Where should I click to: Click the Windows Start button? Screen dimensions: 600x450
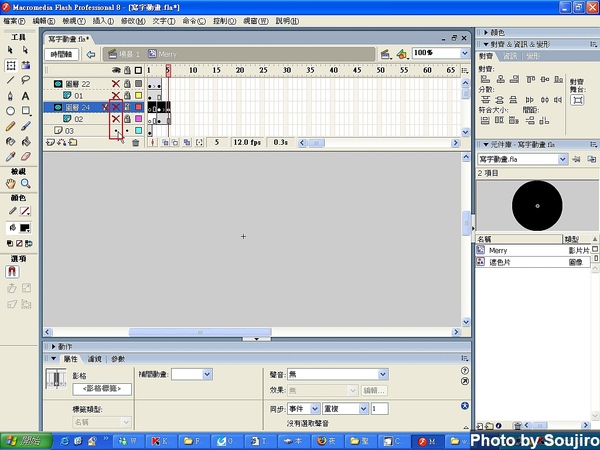tap(20, 440)
